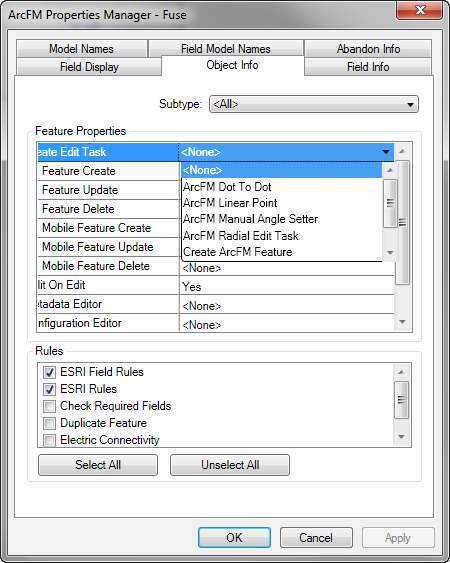Click the dropdown list scrollbar thumb
The image size is (450, 563).
click(390, 203)
